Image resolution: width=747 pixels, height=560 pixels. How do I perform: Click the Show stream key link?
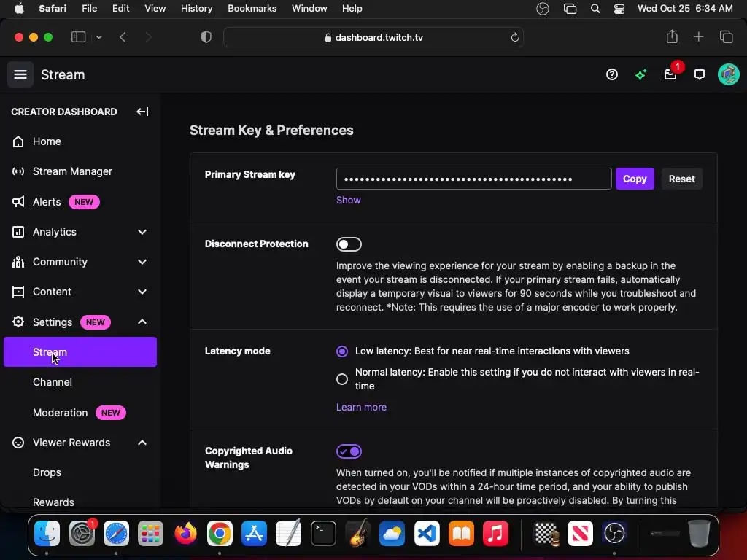(348, 200)
